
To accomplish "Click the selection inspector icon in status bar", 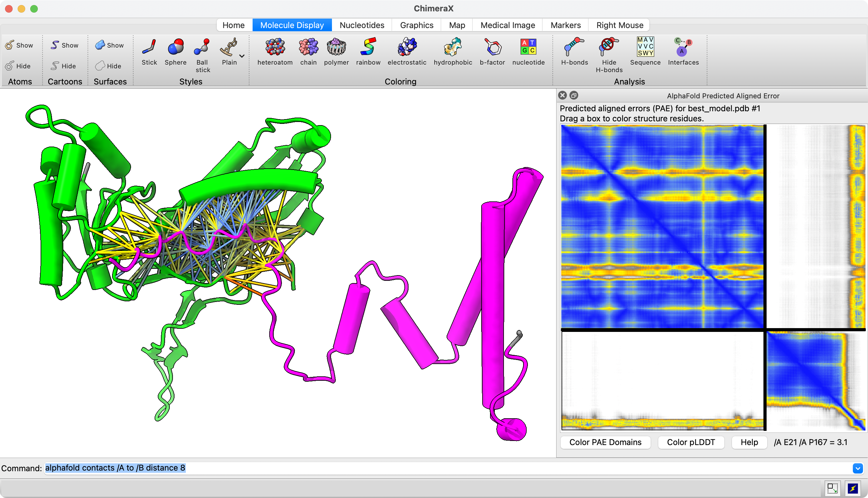I will tap(832, 488).
